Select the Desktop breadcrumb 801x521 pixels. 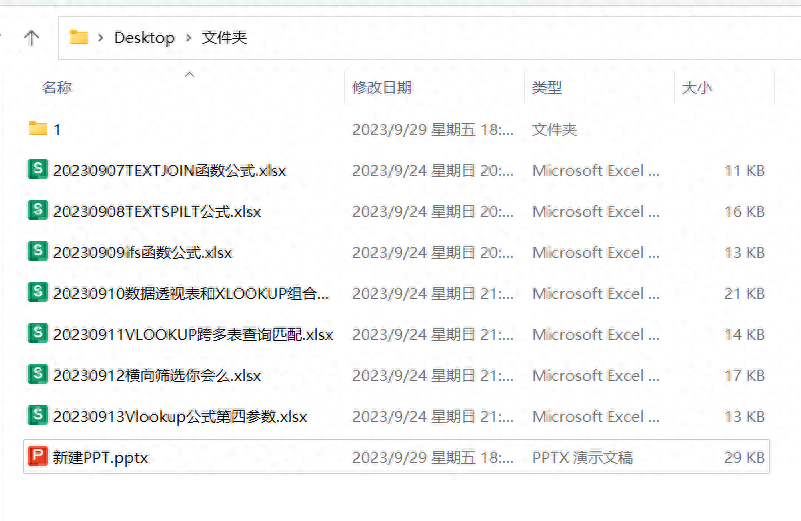(x=144, y=38)
